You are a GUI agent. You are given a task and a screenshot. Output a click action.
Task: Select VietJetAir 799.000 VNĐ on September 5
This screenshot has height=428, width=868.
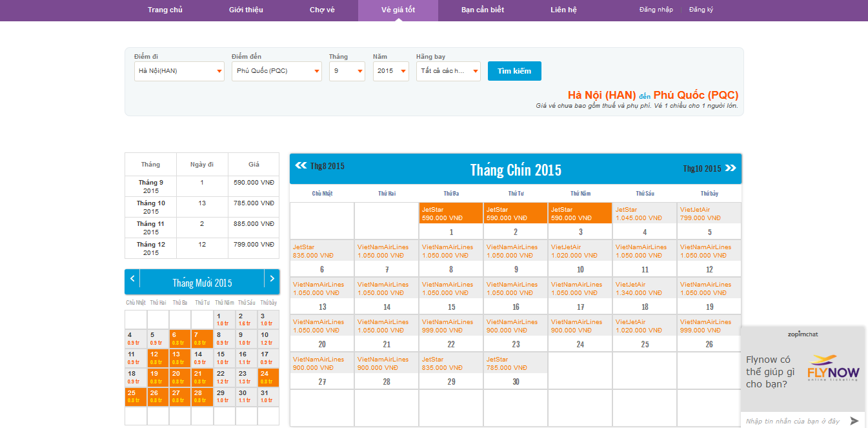[x=709, y=214]
